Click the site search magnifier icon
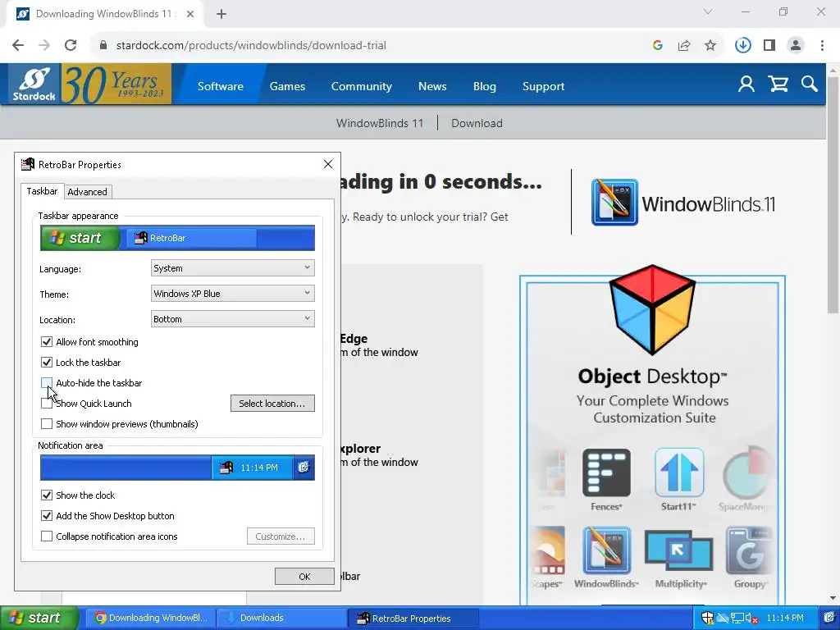Image resolution: width=840 pixels, height=630 pixels. point(809,84)
